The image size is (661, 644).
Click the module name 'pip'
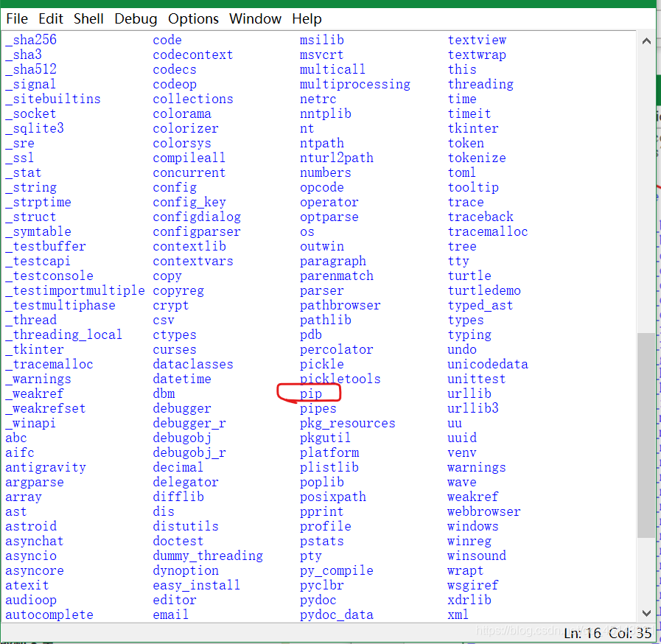[311, 393]
